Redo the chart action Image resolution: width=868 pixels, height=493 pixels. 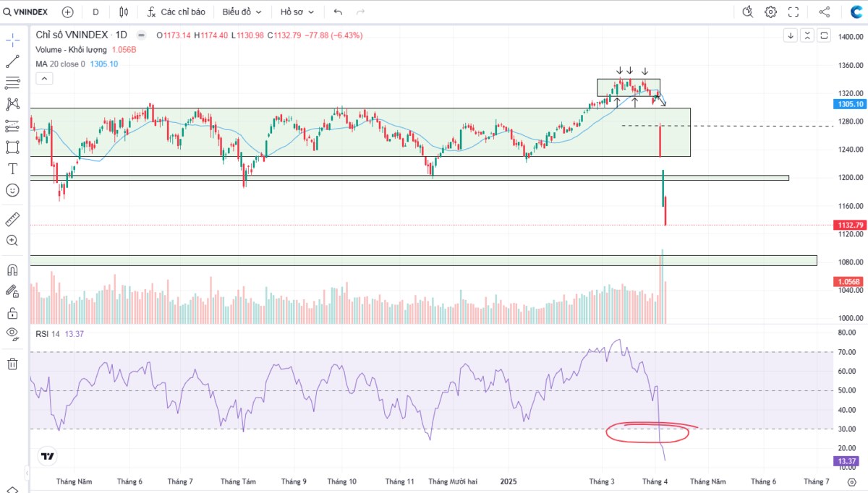[360, 12]
